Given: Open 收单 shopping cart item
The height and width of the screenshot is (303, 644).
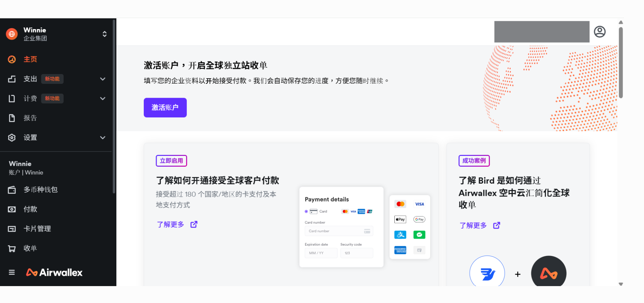Looking at the screenshot, I should point(30,249).
